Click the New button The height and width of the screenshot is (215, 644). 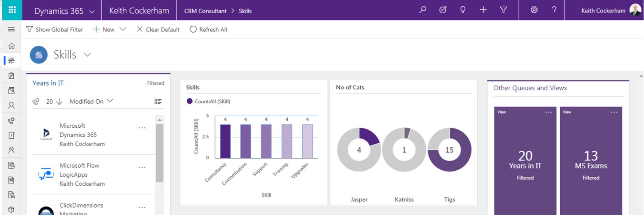coord(104,30)
